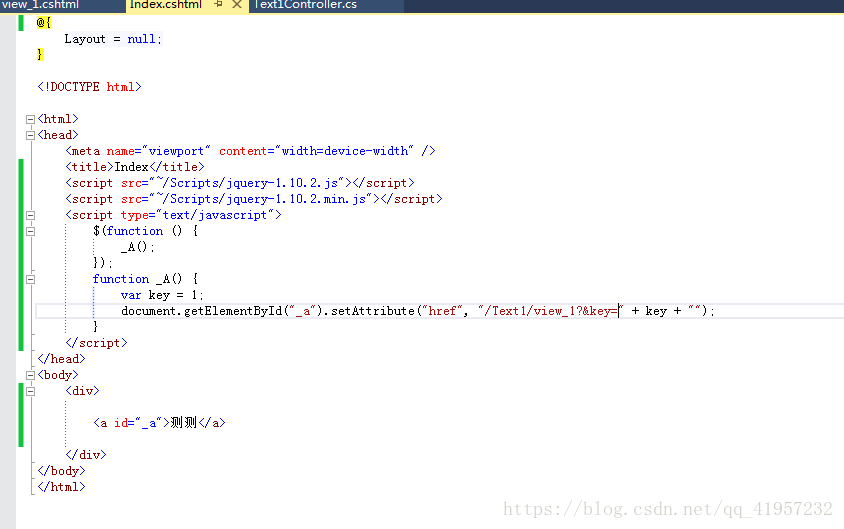
Task: Click the anchor tag with id _a
Action: coord(159,423)
